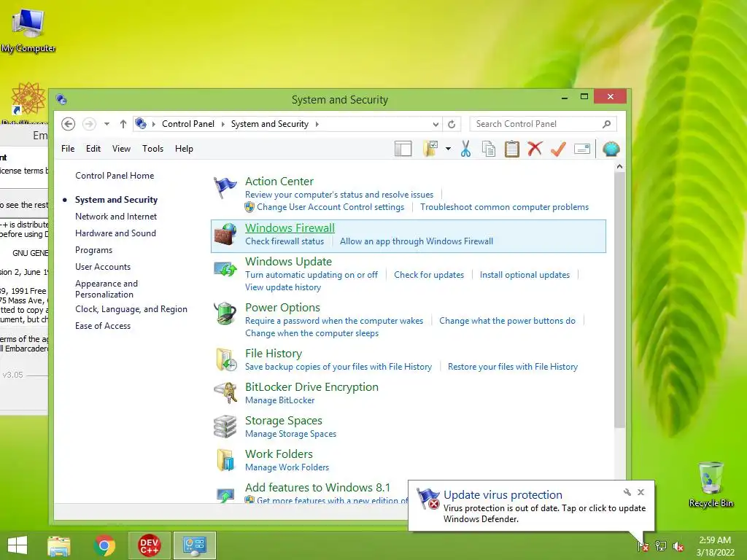Image resolution: width=747 pixels, height=560 pixels.
Task: Open the Programs category
Action: [x=94, y=250]
